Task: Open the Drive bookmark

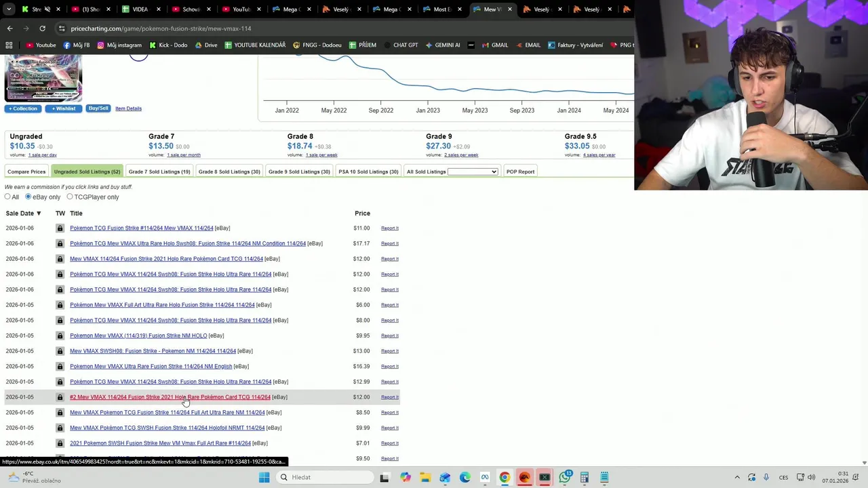Action: 206,45
